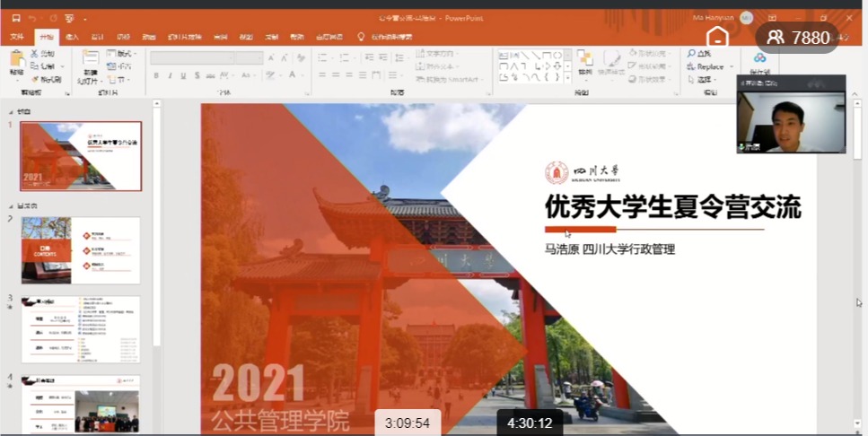Expand the shapes gallery list

coord(566,77)
